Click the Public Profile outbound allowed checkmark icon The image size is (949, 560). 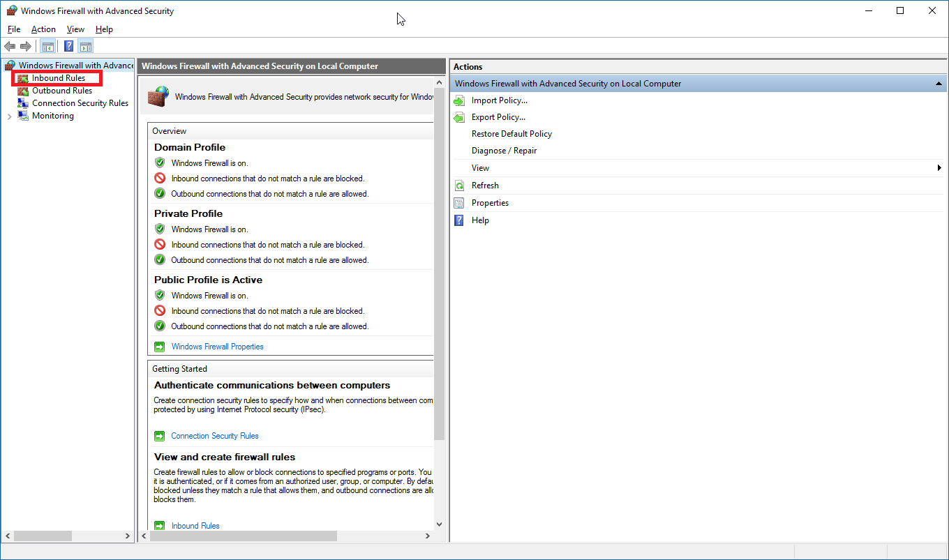pyautogui.click(x=160, y=326)
